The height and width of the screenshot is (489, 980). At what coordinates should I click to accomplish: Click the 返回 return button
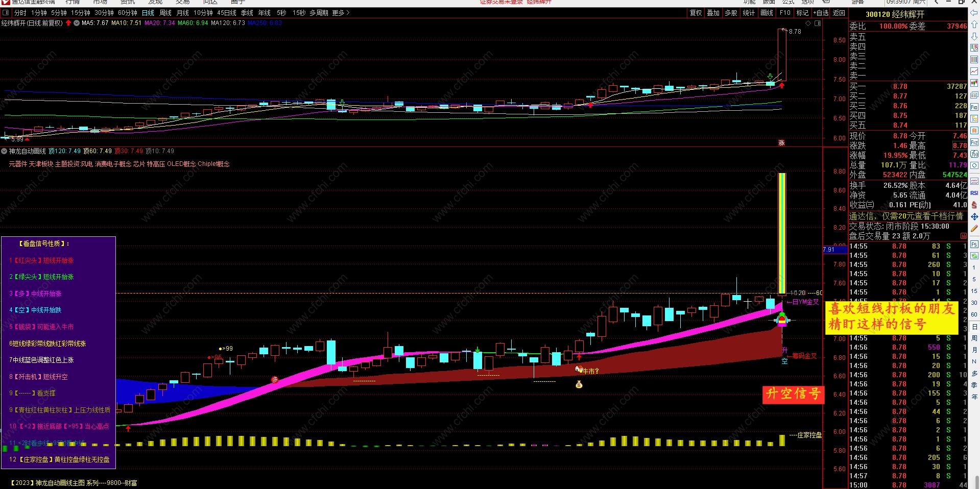(x=839, y=13)
